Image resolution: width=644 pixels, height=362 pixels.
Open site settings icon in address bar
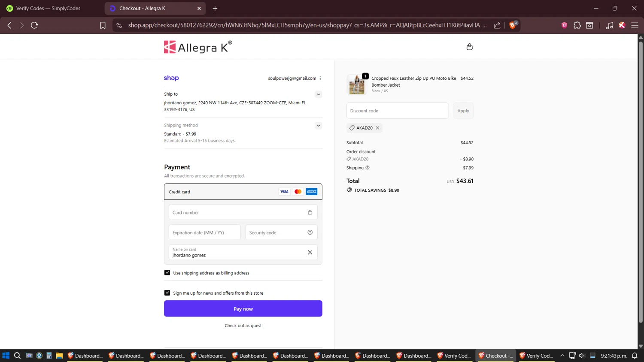coord(119,25)
